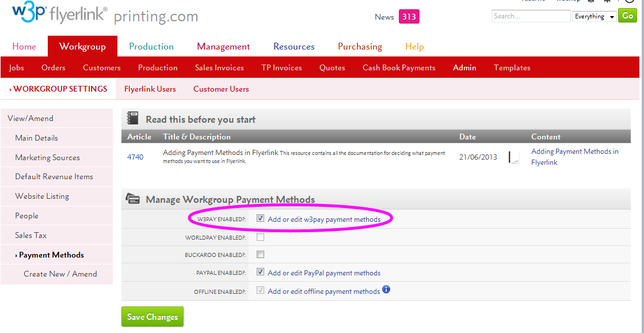
Task: Switch to the Management tab
Action: pos(223,47)
